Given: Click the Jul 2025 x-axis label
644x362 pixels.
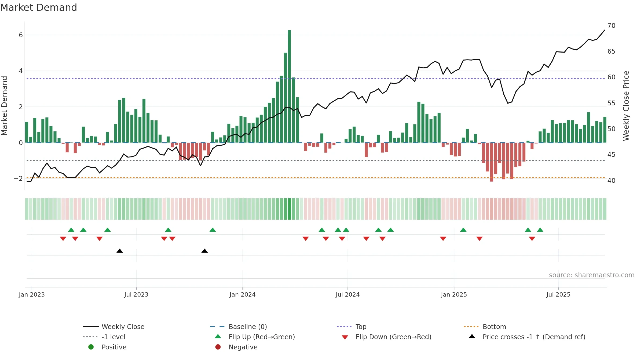Looking at the screenshot, I should point(558,294).
